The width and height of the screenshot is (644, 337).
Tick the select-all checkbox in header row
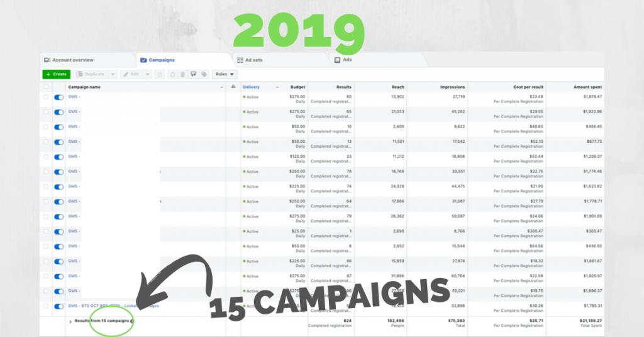tap(45, 87)
